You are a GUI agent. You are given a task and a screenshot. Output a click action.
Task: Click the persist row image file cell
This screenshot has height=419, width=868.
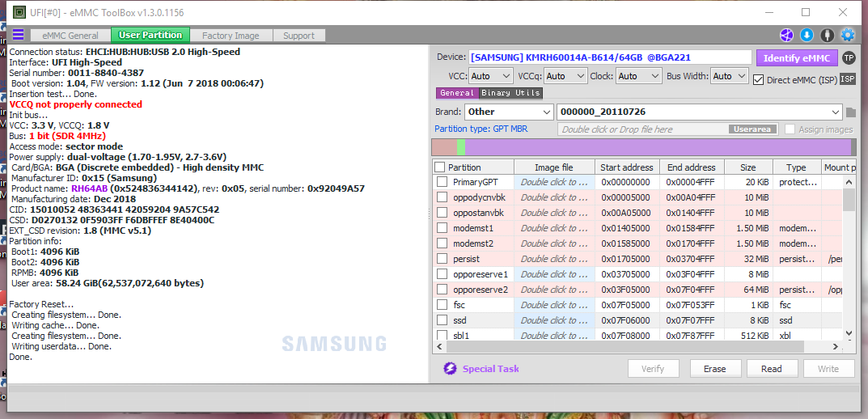click(554, 259)
